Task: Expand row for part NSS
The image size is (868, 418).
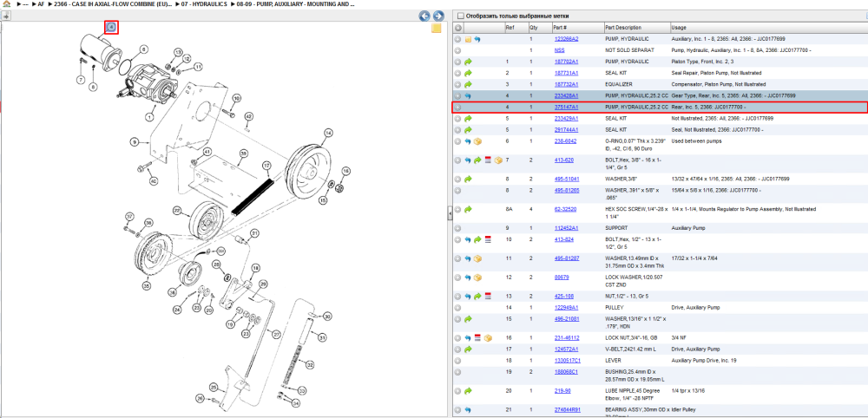Action: [457, 50]
